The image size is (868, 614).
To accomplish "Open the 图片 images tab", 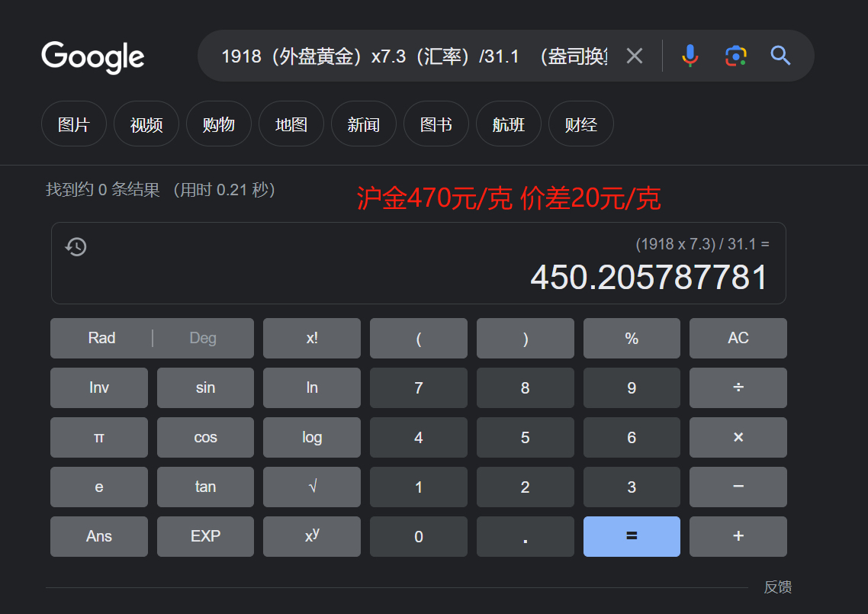I will point(74,124).
